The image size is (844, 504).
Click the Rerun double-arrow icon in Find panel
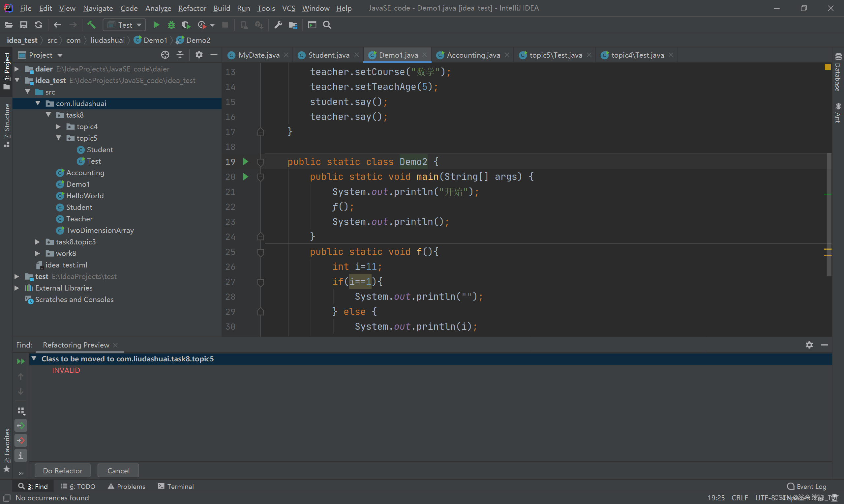pos(21,361)
